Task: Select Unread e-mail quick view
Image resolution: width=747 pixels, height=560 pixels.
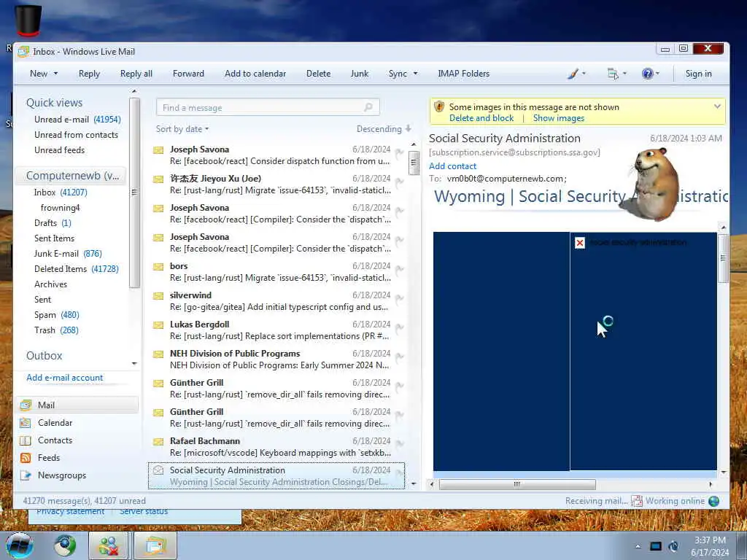Action: [x=77, y=119]
